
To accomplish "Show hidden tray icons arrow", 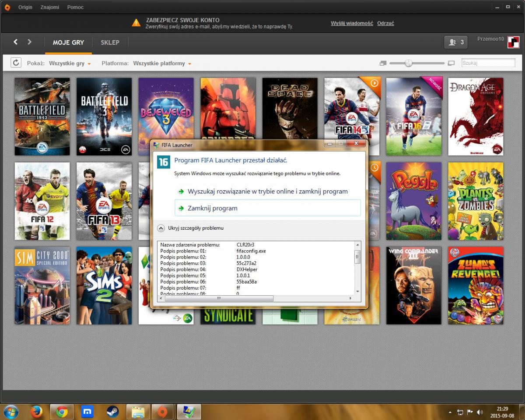I will (450, 412).
